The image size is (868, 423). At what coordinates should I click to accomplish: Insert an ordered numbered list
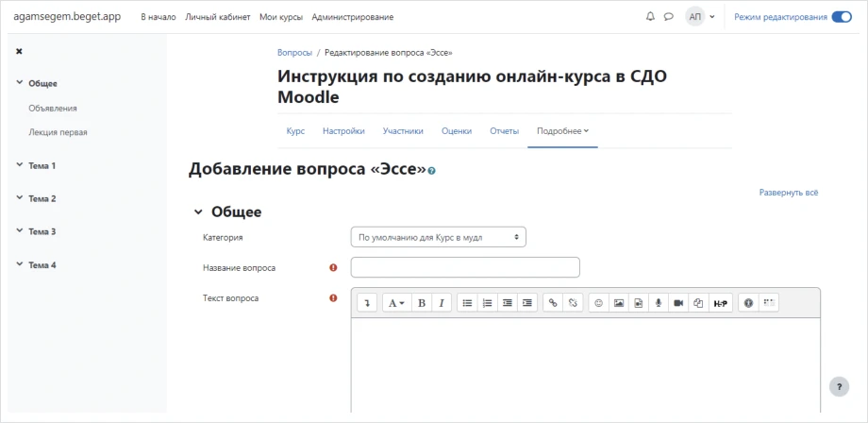[x=487, y=303]
